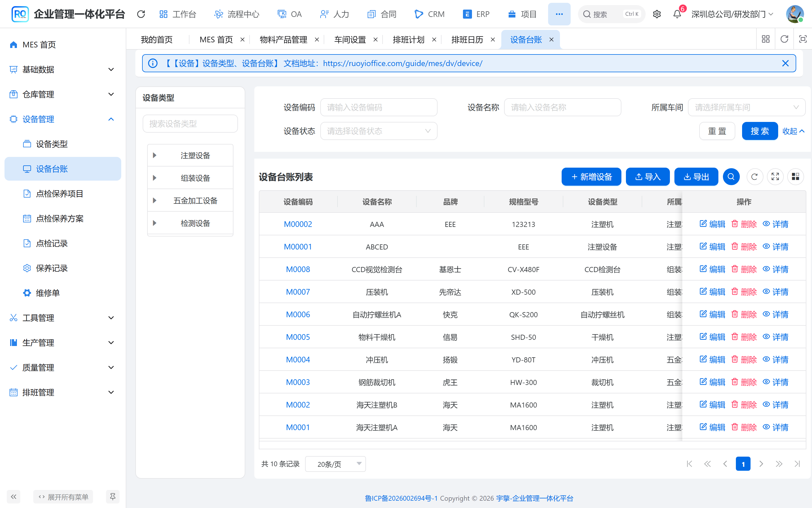Image resolution: width=812 pixels, height=508 pixels.
Task: Click 编辑 for device M0007
Action: (x=712, y=292)
